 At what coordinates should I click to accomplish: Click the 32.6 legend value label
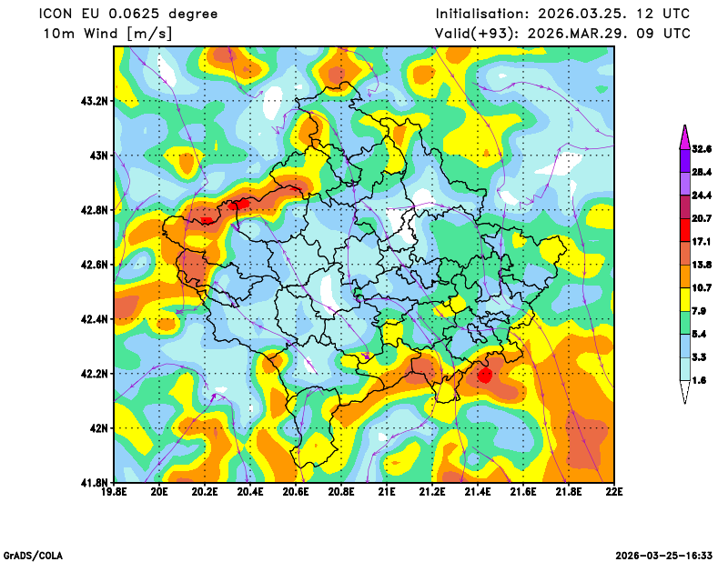pos(702,148)
